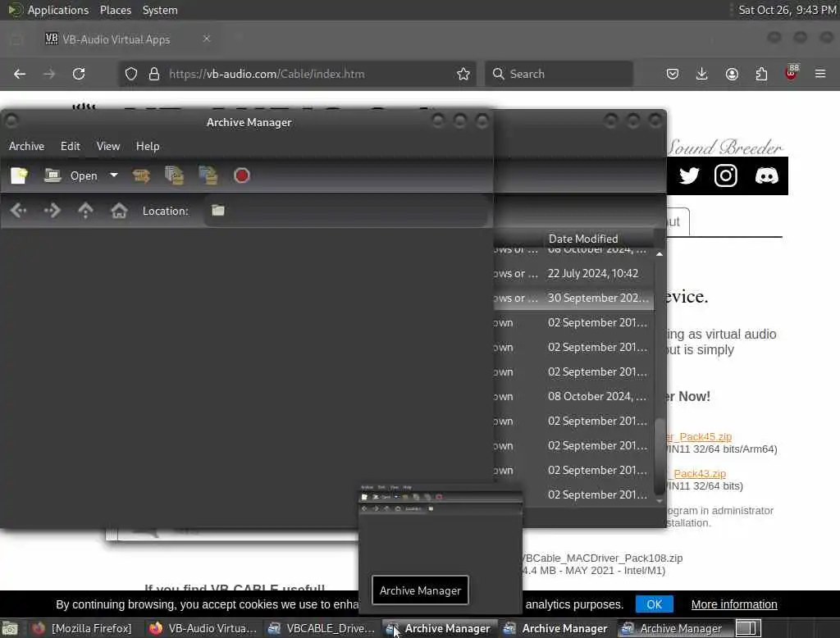Open the View menu in Archive Manager
Screen dimensions: 840x638
click(108, 146)
